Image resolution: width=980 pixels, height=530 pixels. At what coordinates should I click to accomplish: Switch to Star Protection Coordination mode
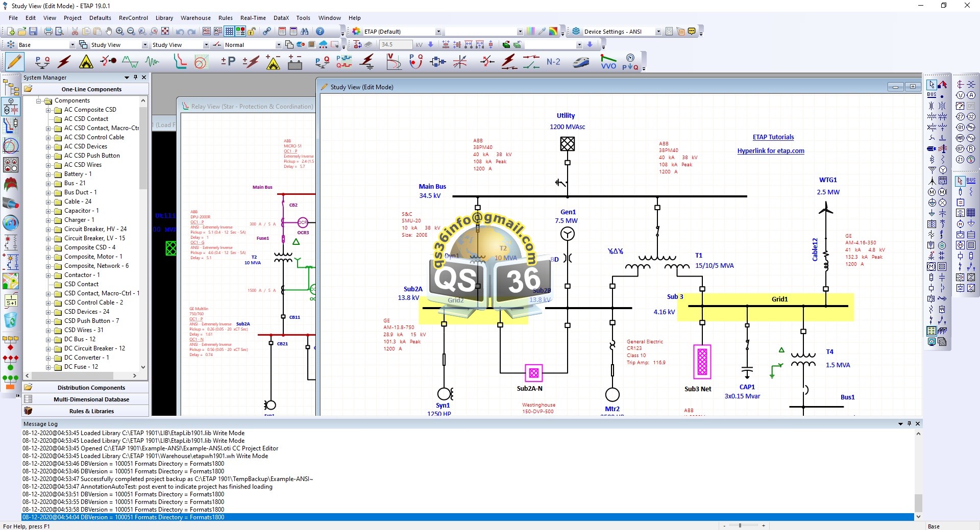click(180, 62)
